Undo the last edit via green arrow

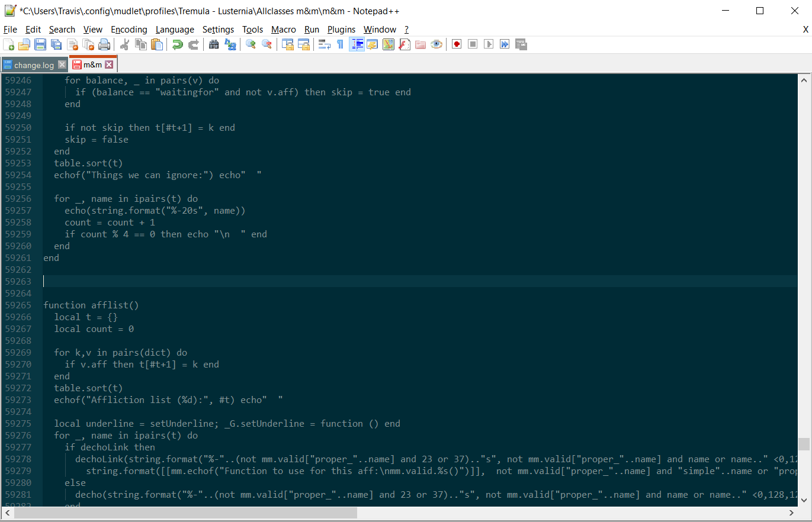[177, 44]
